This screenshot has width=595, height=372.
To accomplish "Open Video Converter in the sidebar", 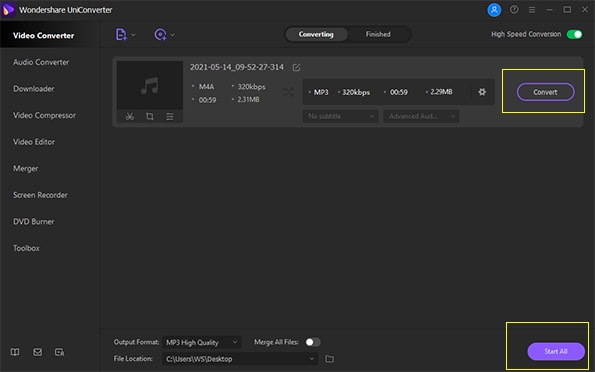I will (44, 35).
